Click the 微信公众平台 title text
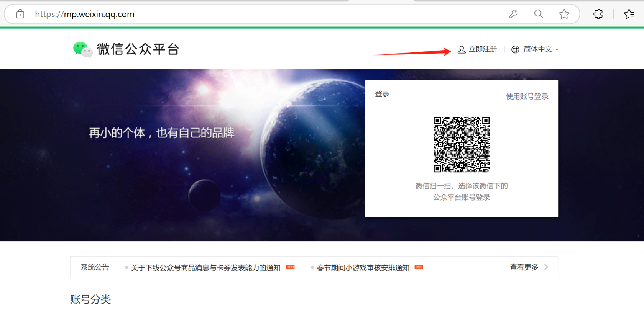Viewport: 644px width, 312px height. coord(138,49)
